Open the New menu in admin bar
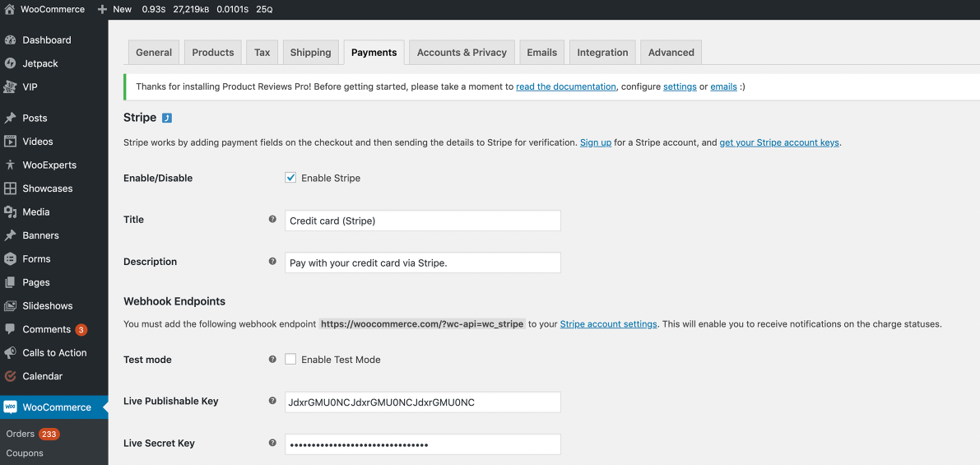This screenshot has height=465, width=980. click(x=114, y=9)
